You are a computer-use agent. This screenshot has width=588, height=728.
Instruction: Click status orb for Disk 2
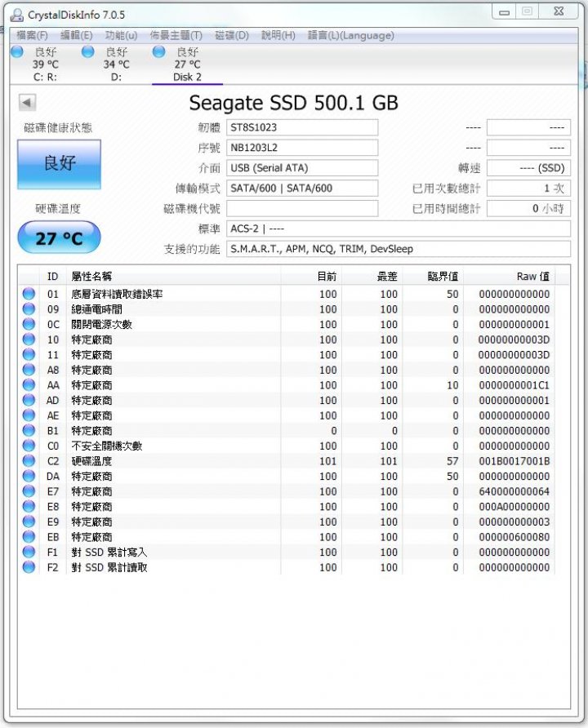tap(159, 51)
